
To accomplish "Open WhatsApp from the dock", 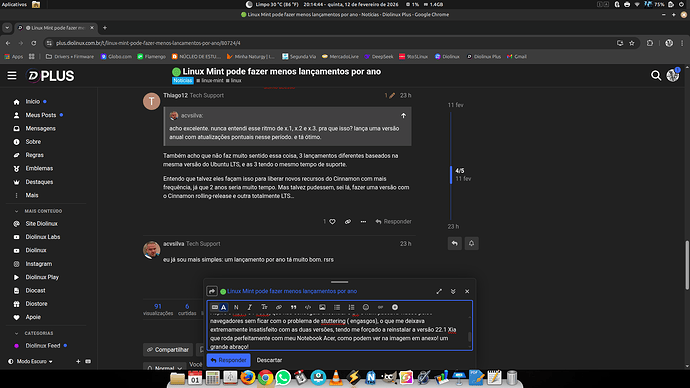I will pos(283,377).
